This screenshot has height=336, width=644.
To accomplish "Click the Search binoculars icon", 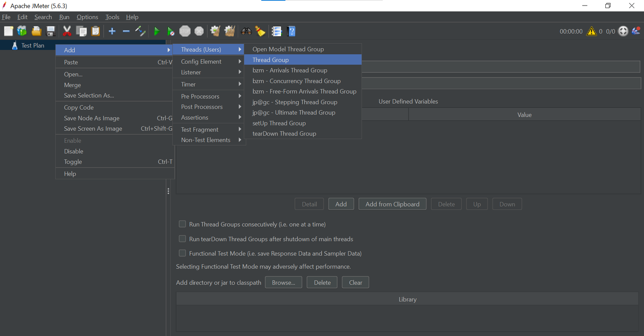I will 246,31.
